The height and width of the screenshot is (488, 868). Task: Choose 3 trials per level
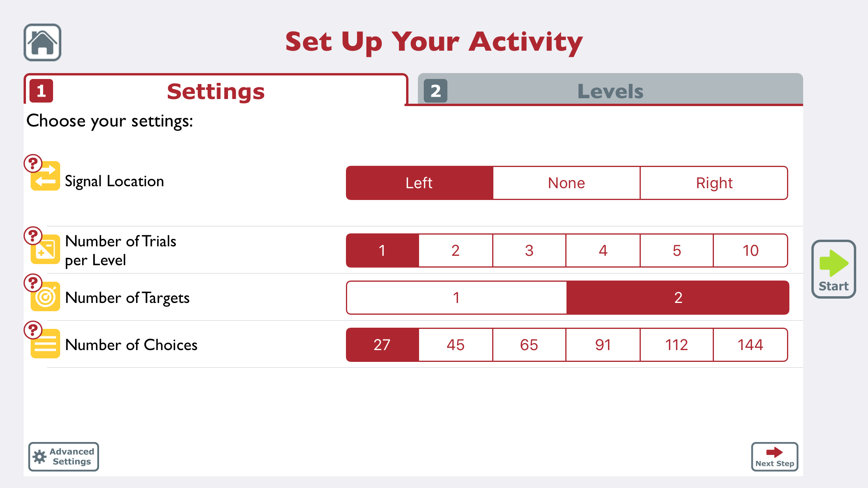529,251
